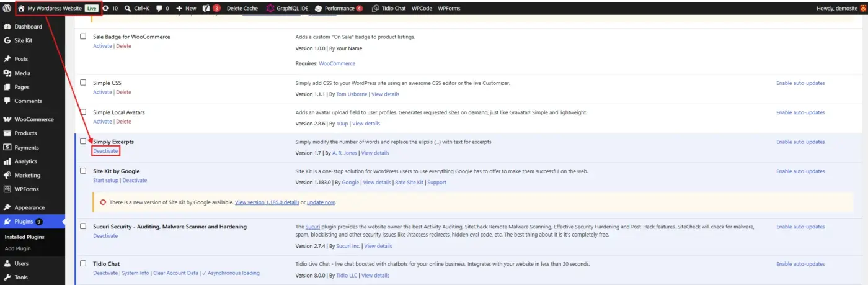Deactivate the Simply Excerpts plugin

pyautogui.click(x=105, y=152)
